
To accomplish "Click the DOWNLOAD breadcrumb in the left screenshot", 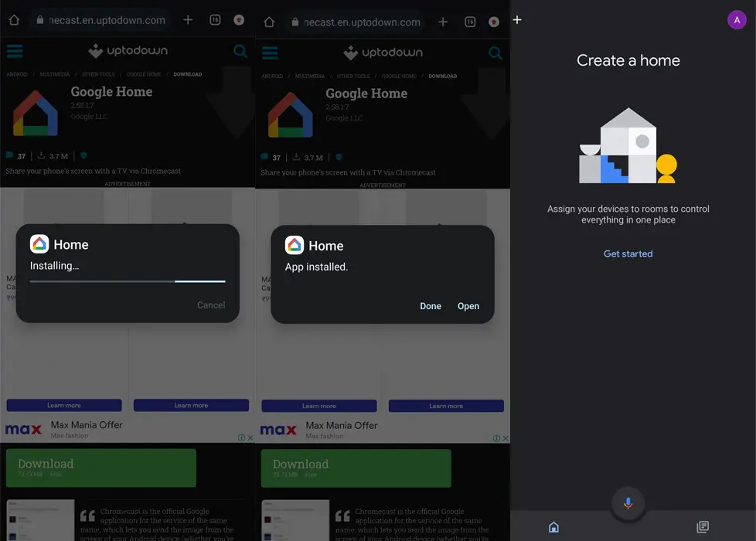I will tap(188, 74).
